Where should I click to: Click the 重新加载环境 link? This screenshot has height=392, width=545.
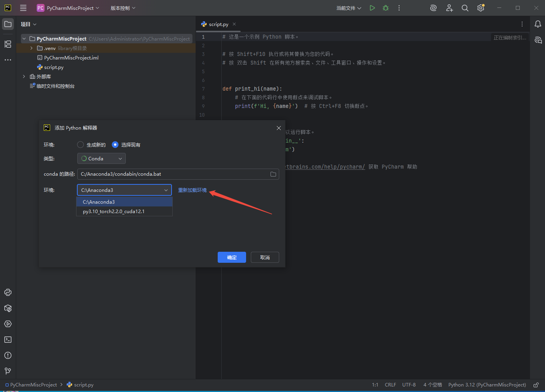click(192, 190)
